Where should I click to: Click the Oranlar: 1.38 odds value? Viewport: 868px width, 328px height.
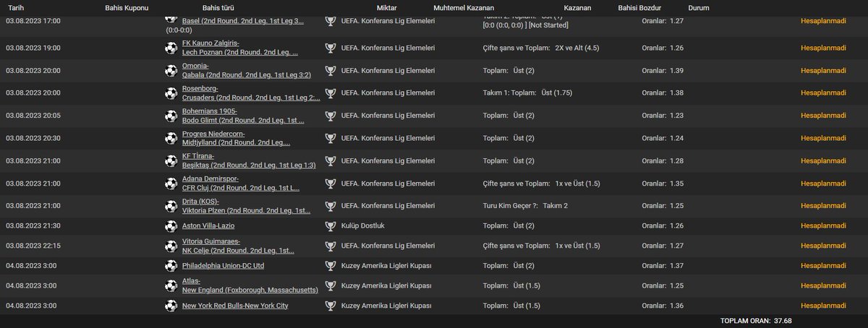coord(663,93)
